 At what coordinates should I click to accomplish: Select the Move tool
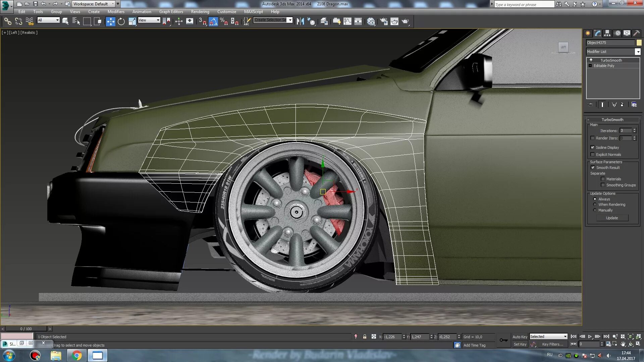(110, 21)
